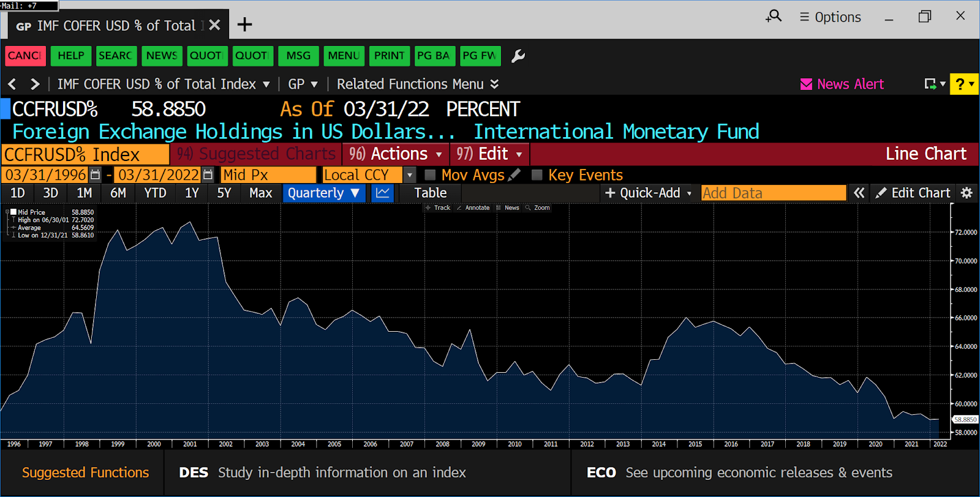The height and width of the screenshot is (497, 980).
Task: Click the PG FWD button
Action: (480, 56)
